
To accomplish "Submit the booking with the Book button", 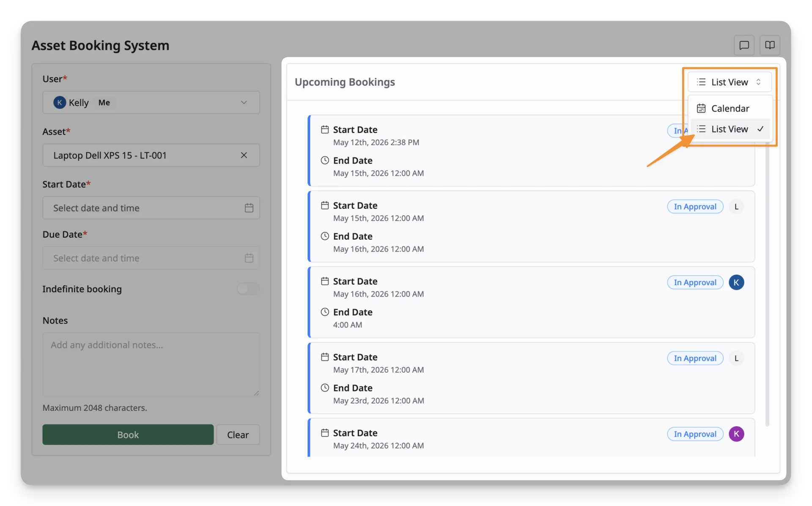I will tap(128, 435).
